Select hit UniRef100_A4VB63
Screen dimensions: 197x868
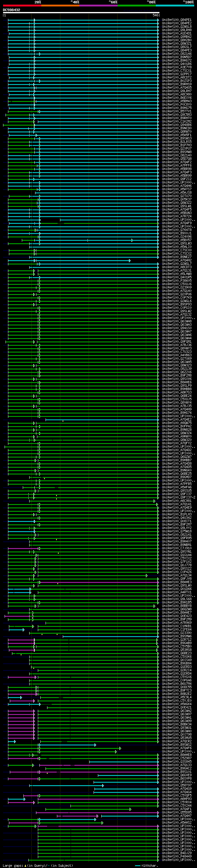pos(177,355)
